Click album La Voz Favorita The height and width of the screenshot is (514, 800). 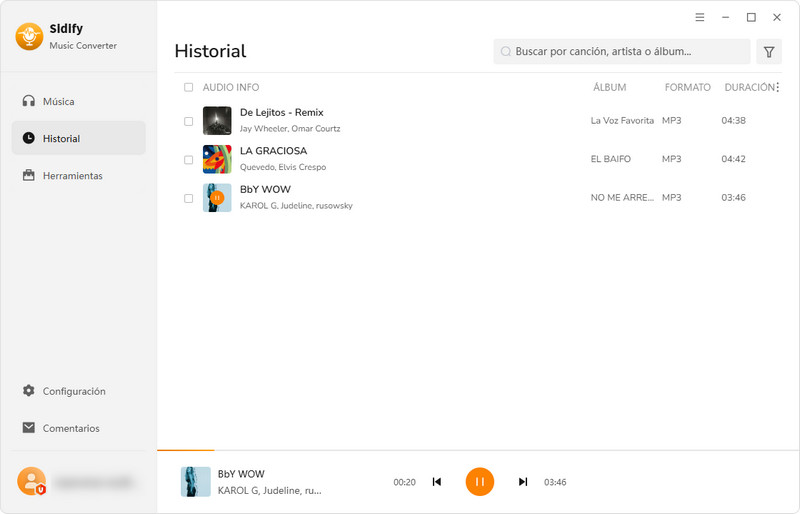[x=622, y=121]
